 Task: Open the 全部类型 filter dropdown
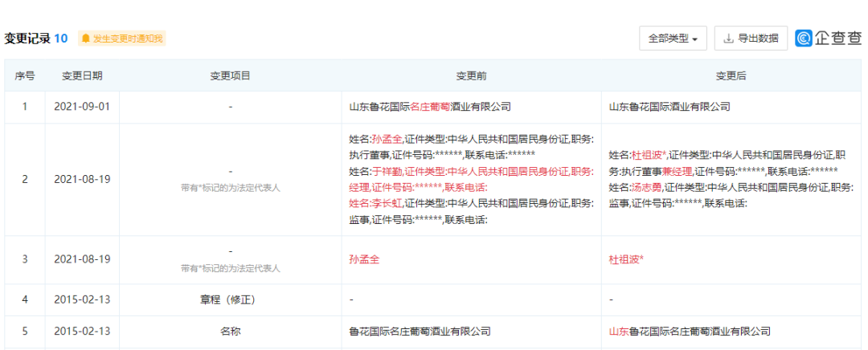point(673,39)
